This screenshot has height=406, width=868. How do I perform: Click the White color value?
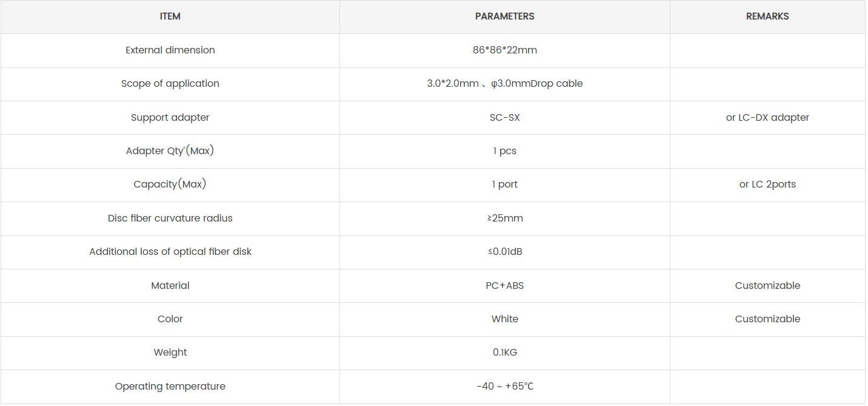[504, 319]
